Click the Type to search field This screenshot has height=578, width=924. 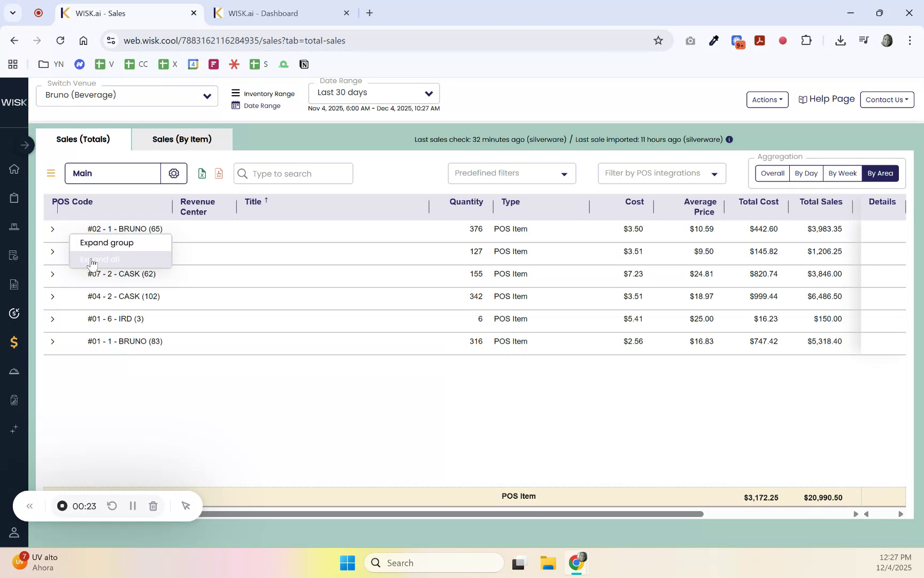(293, 173)
